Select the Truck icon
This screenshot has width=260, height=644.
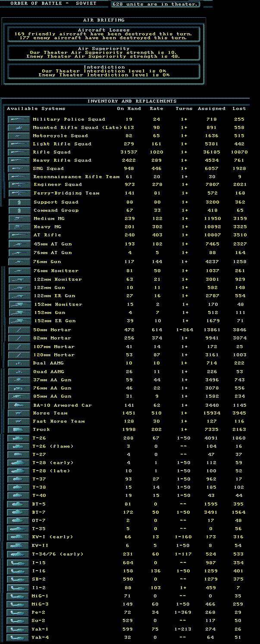pyautogui.click(x=19, y=430)
